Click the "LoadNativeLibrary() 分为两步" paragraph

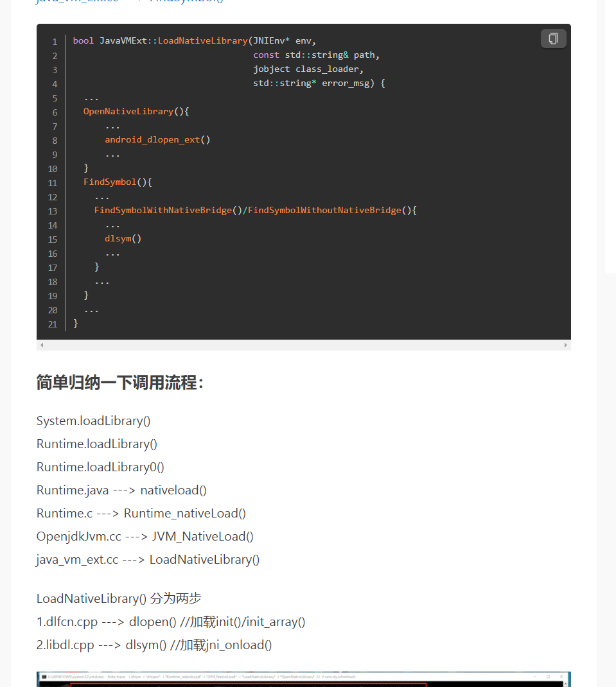coord(119,598)
